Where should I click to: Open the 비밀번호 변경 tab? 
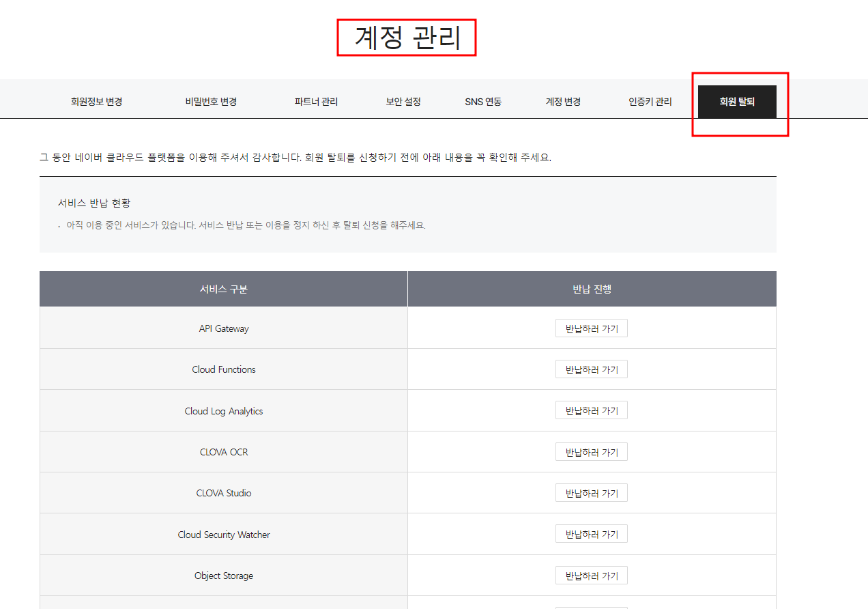click(x=209, y=100)
